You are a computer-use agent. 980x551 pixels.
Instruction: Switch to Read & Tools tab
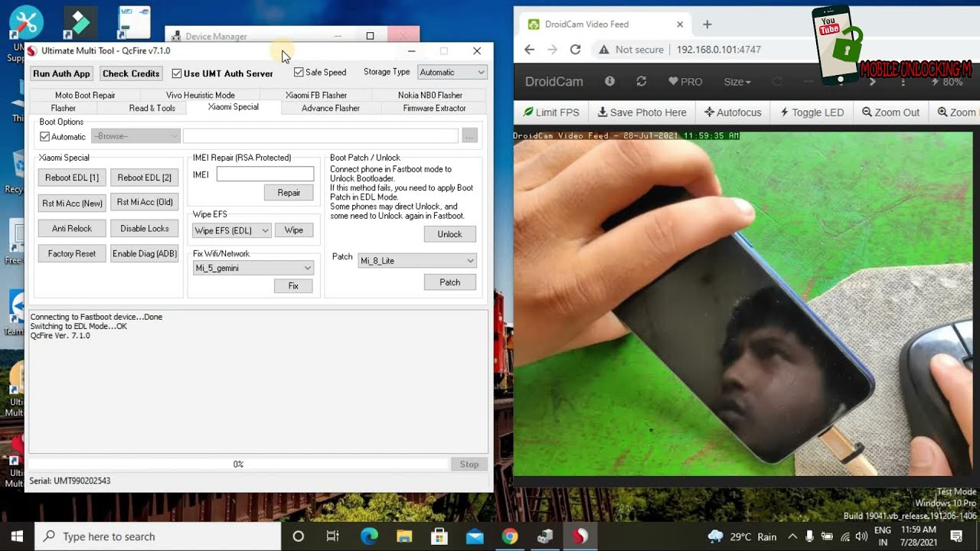(152, 108)
